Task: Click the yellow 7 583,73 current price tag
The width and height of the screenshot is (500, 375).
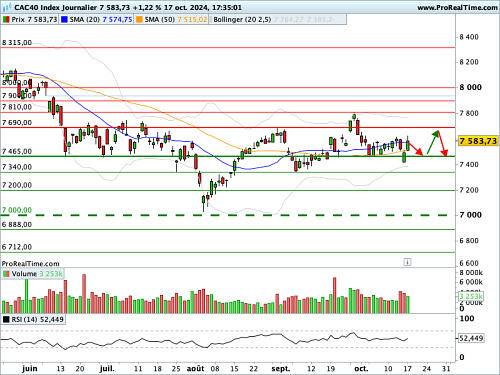Action: click(478, 141)
